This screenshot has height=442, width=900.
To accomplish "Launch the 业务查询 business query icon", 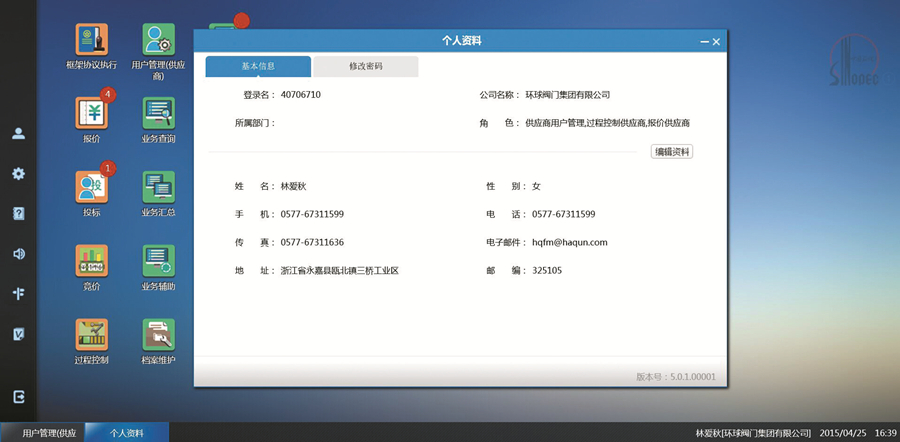I will click(158, 113).
